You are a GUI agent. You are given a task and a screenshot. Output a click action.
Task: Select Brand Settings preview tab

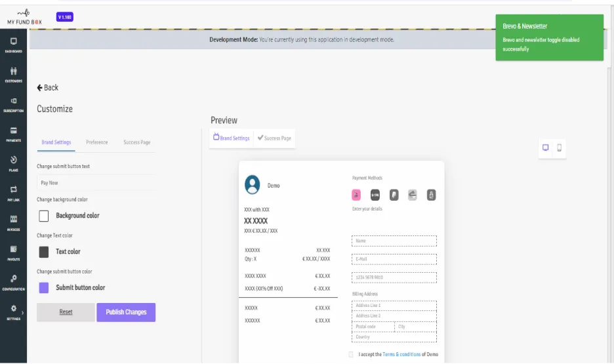point(231,138)
